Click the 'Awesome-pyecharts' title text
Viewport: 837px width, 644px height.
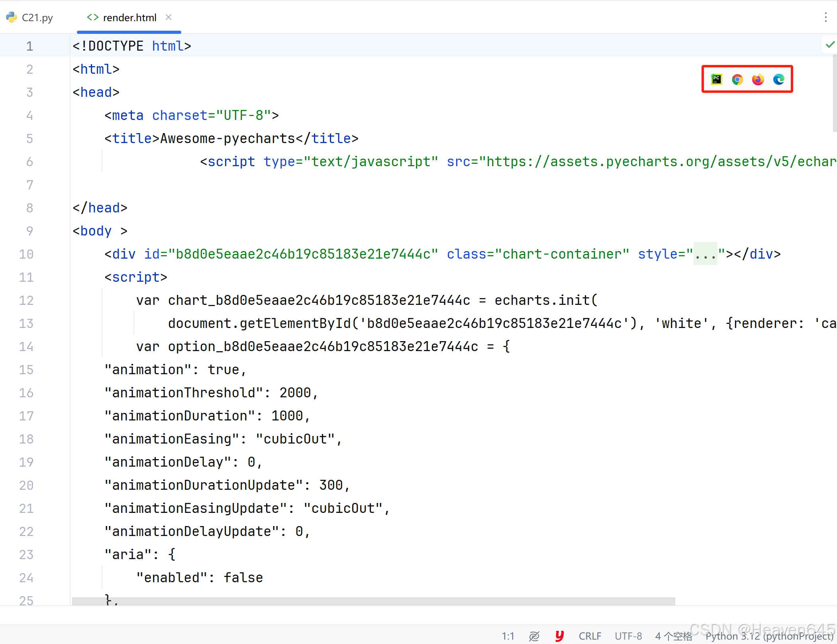point(227,138)
